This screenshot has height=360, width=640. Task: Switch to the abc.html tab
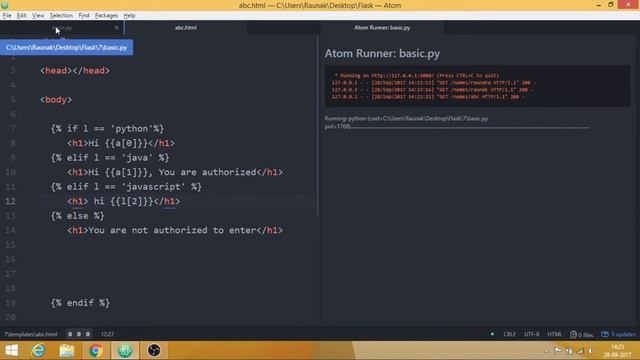pyautogui.click(x=186, y=28)
